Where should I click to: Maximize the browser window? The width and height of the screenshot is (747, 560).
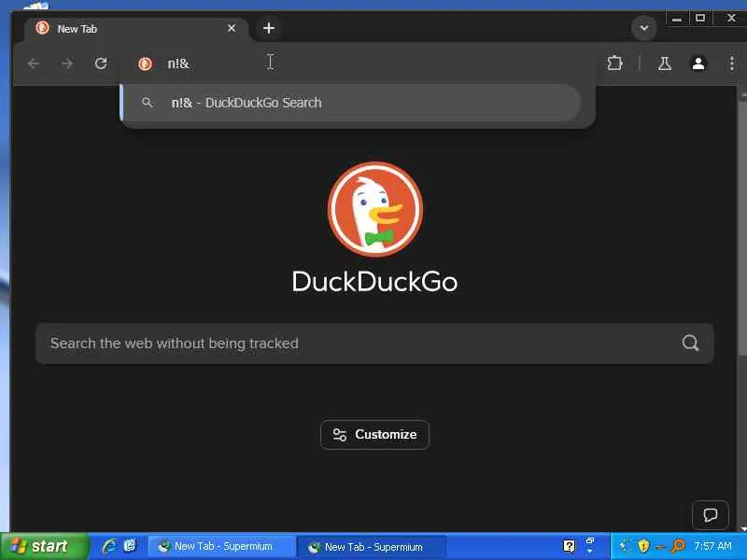click(x=700, y=19)
